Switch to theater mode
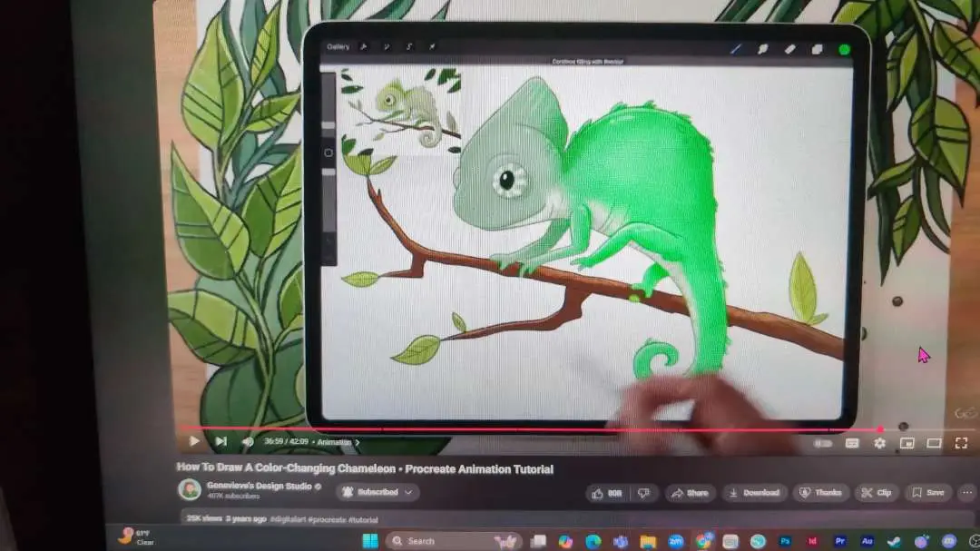 [935, 443]
